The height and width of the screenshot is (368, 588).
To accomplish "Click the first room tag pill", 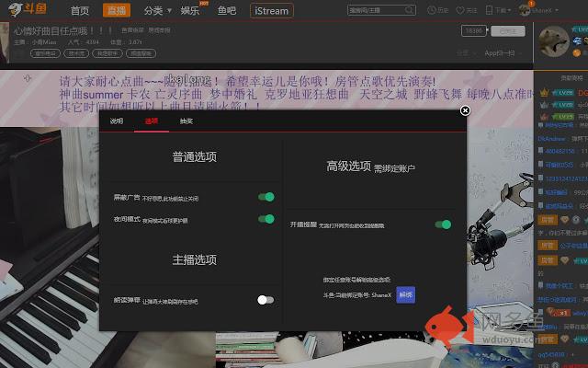I will [x=45, y=53].
